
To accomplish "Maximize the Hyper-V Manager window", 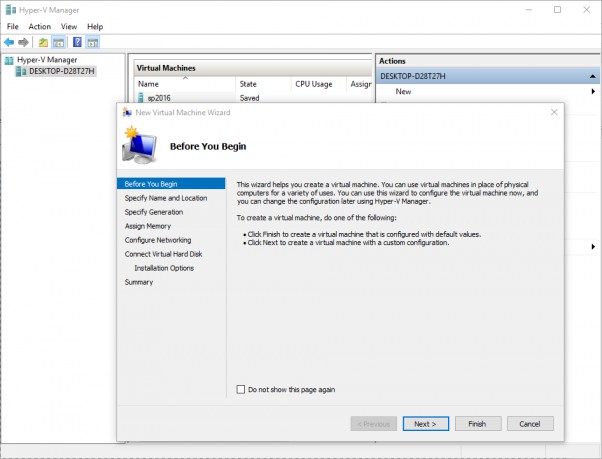I will (557, 10).
